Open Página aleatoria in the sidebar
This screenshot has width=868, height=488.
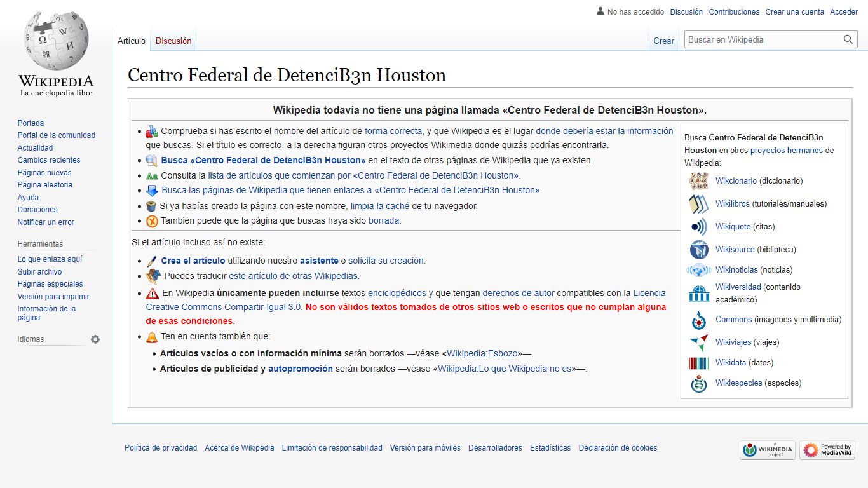tap(45, 185)
